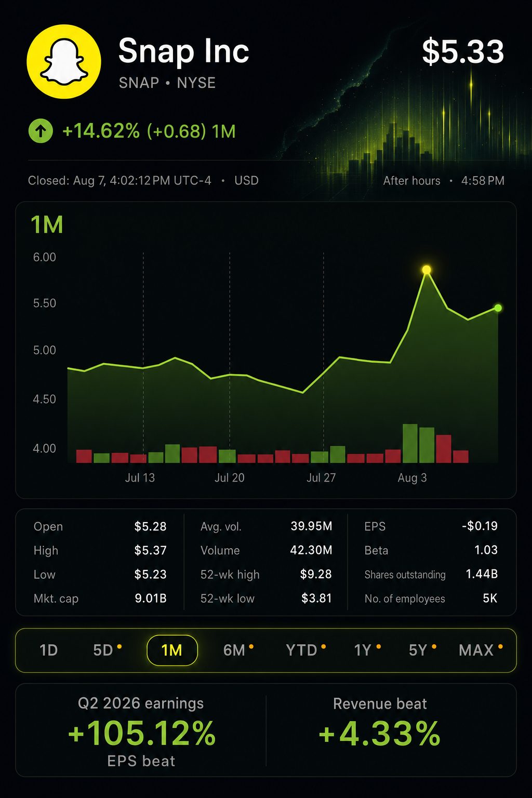Click the High value $5.37
The height and width of the screenshot is (798, 532).
pos(150,550)
